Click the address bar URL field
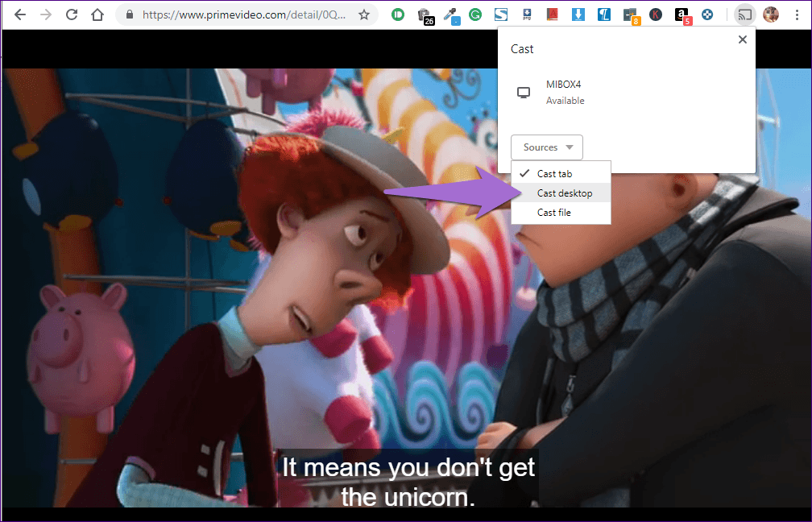Viewport: 812px width, 522px height. (242, 14)
